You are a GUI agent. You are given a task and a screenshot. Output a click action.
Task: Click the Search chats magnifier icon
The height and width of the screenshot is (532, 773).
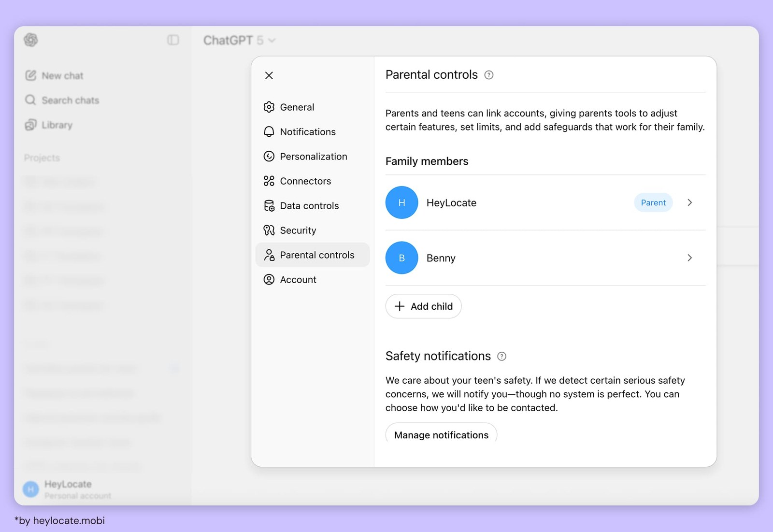[x=30, y=100]
